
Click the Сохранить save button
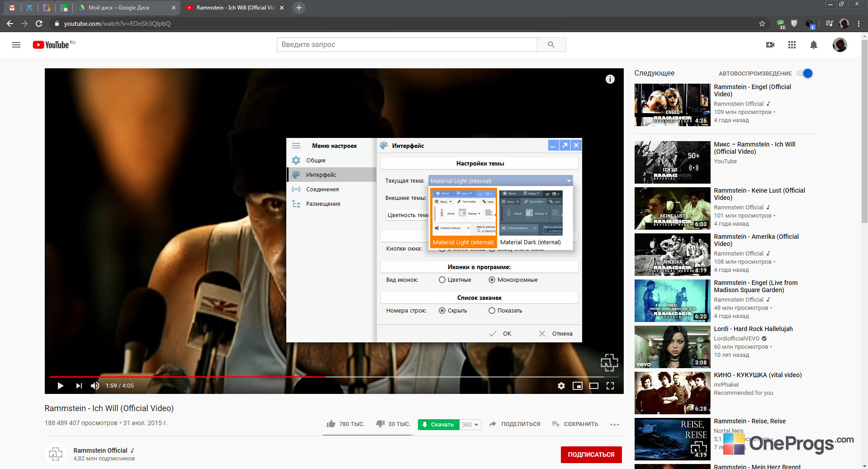(575, 424)
